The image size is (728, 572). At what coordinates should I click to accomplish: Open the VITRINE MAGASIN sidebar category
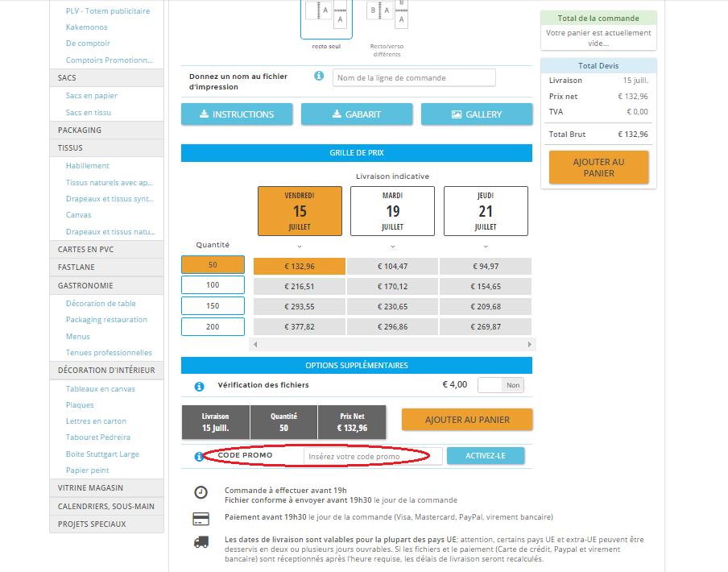coord(91,488)
